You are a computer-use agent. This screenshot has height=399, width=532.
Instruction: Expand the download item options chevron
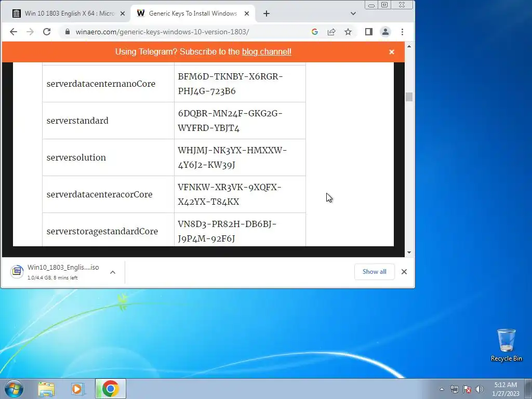pyautogui.click(x=113, y=272)
